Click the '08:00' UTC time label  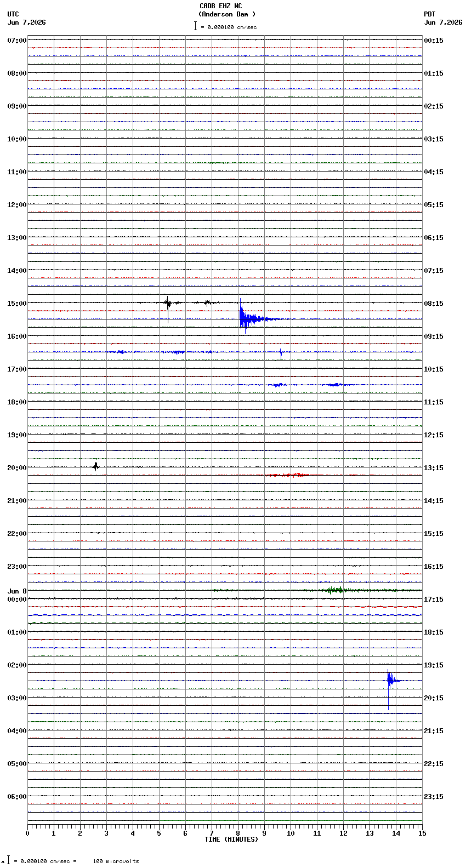17,73
